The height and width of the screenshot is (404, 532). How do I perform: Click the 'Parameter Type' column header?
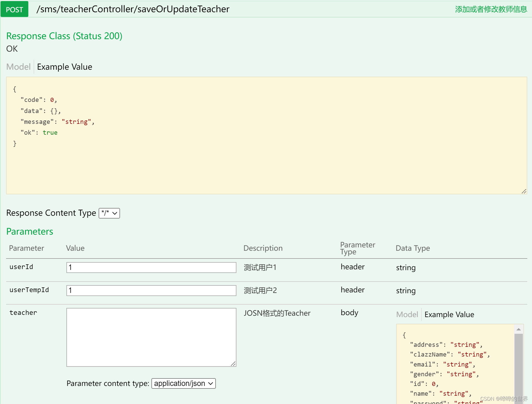point(358,248)
